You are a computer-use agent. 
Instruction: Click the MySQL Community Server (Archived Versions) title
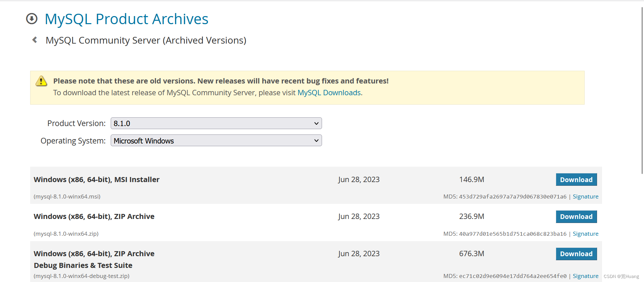click(x=146, y=40)
